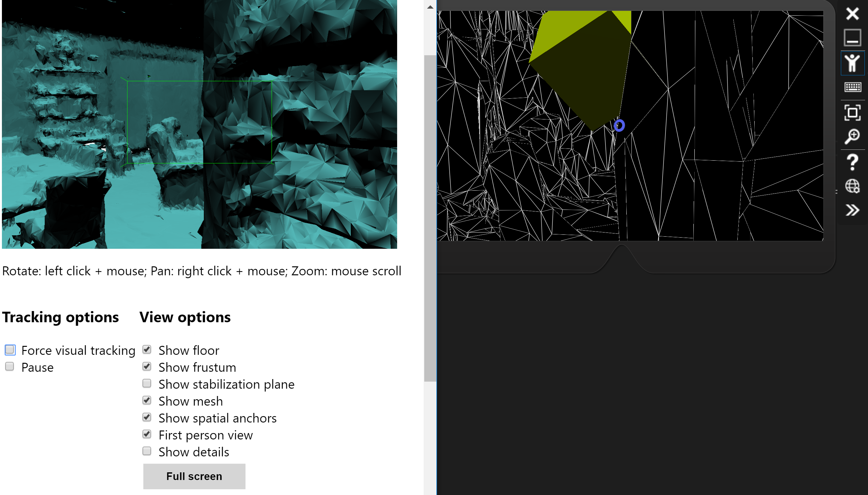Image resolution: width=868 pixels, height=495 pixels.
Task: Check the Pause tracking option
Action: point(10,367)
